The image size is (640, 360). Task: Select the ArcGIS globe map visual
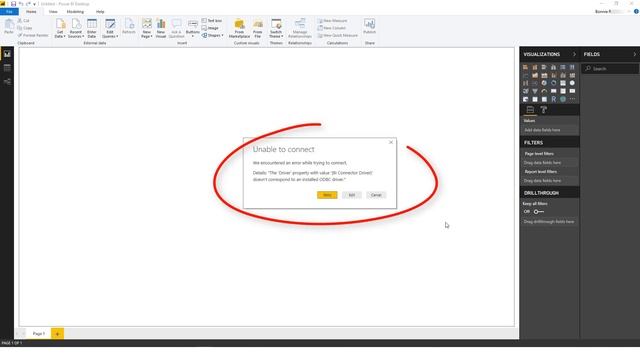pos(563,99)
